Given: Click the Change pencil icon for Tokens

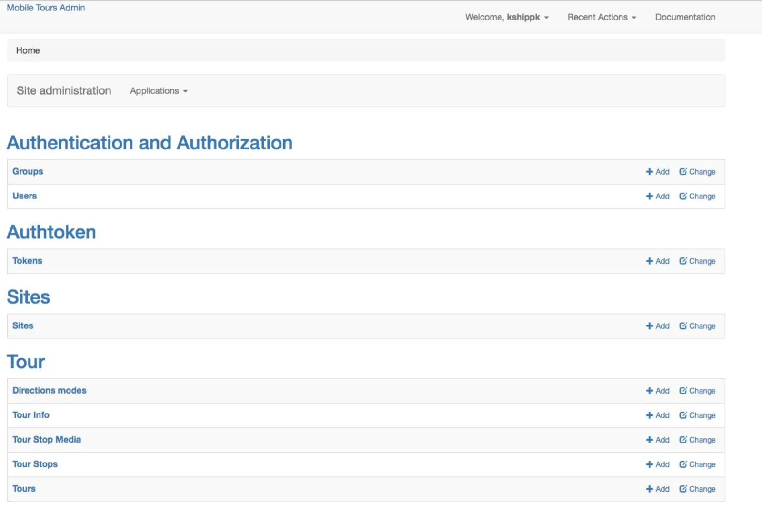Looking at the screenshot, I should [x=683, y=261].
